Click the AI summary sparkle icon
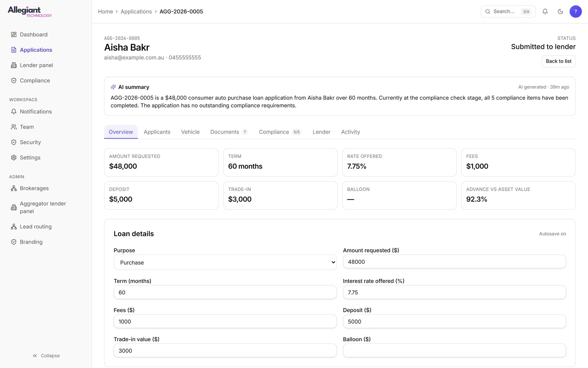The image size is (588, 368). click(113, 87)
